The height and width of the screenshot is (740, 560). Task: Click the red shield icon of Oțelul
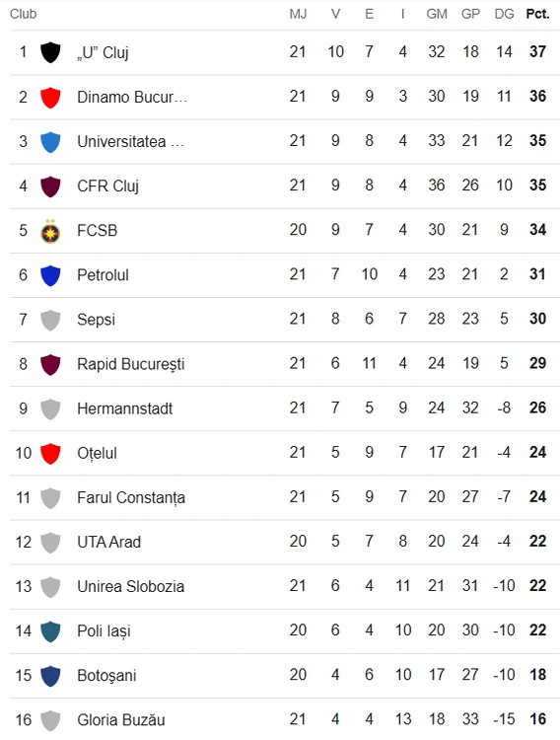[x=50, y=454]
